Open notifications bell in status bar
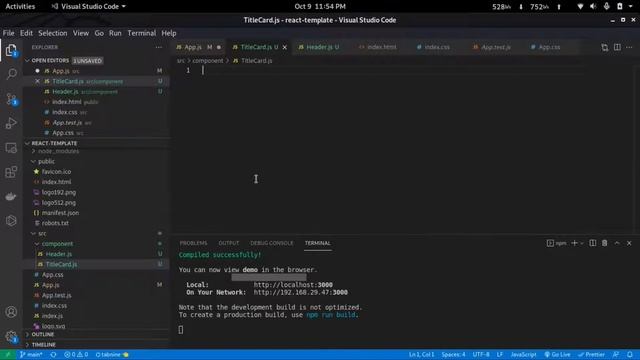 click(x=630, y=355)
